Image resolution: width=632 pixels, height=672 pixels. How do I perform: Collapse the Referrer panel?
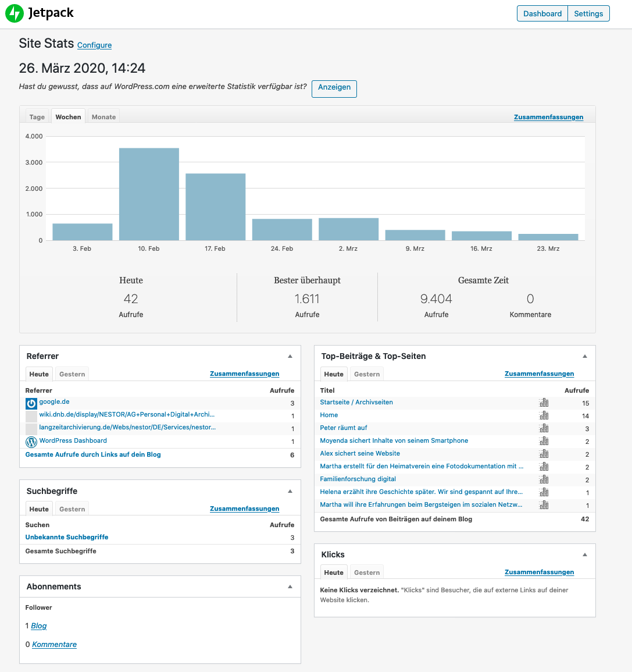tap(290, 356)
